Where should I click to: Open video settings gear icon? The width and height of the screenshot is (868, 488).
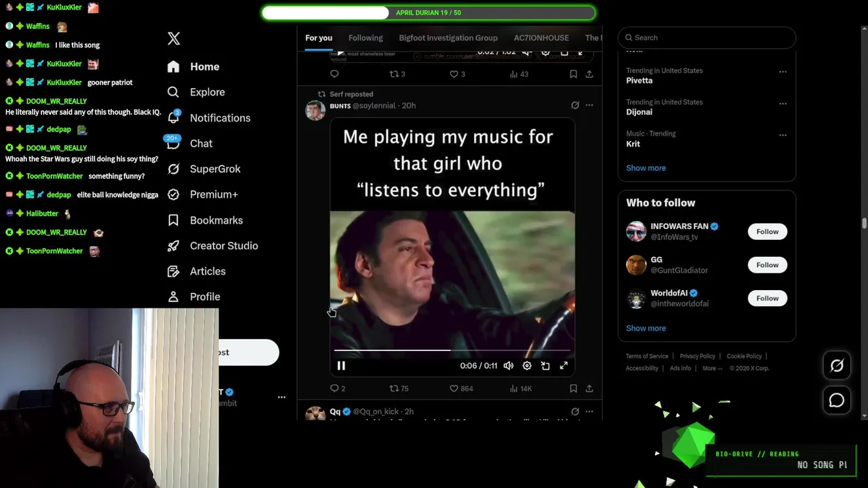[527, 366]
